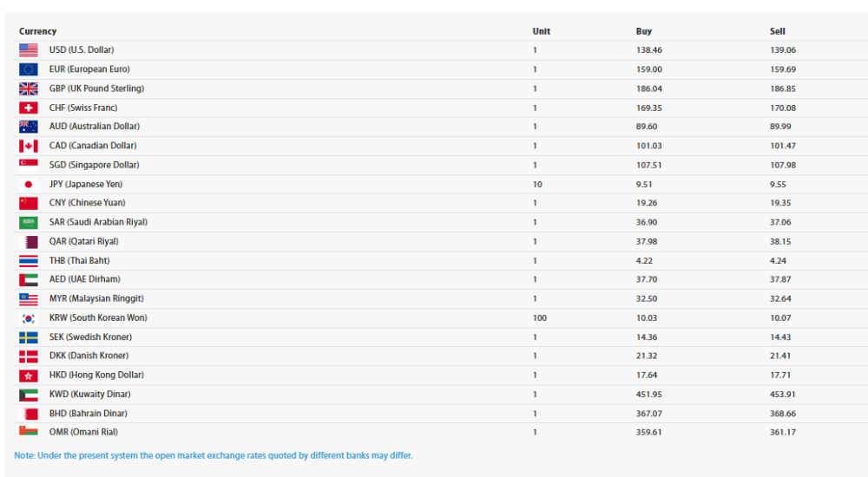The image size is (868, 477).
Task: Click the Unit column header
Action: point(542,31)
